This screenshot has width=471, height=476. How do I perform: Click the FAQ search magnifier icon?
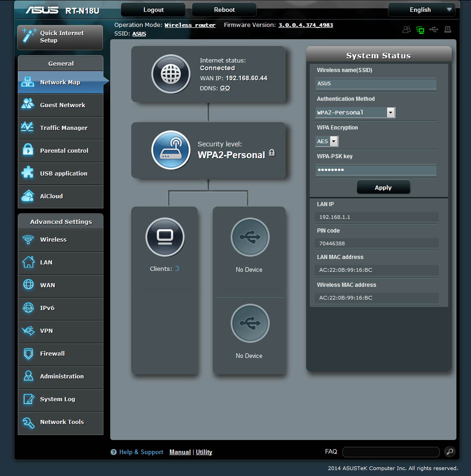[x=450, y=451]
